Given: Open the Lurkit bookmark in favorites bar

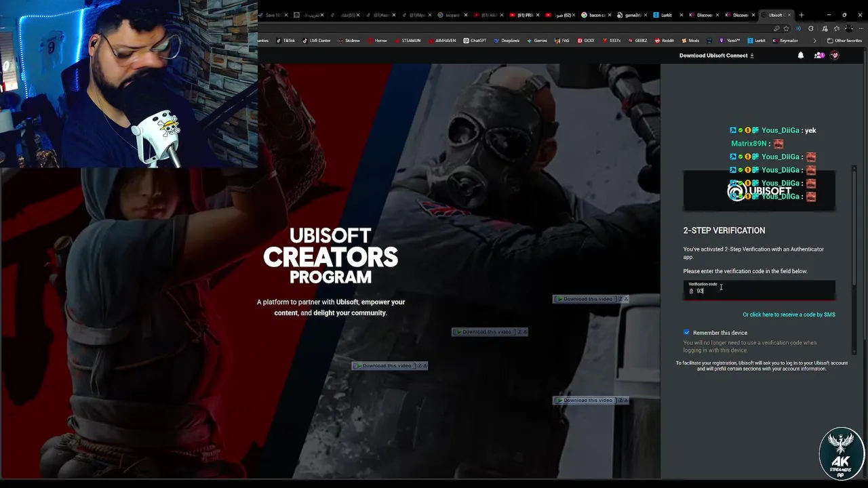Looking at the screenshot, I should [x=756, y=41].
